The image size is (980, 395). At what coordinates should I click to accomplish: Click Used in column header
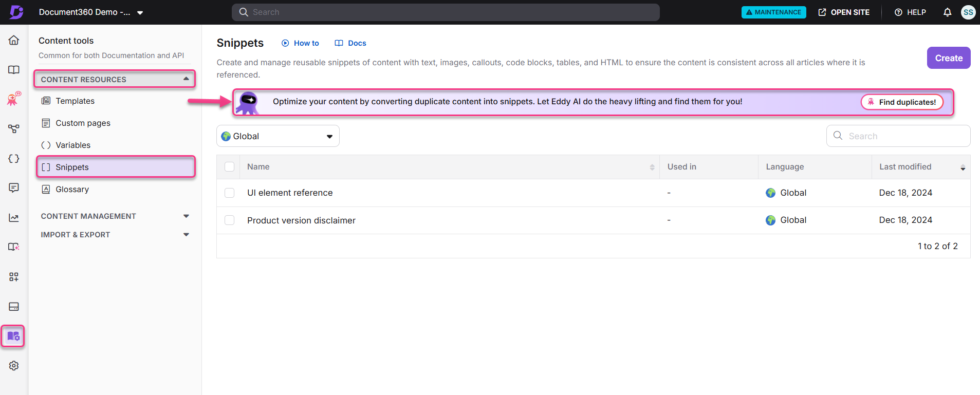(682, 167)
